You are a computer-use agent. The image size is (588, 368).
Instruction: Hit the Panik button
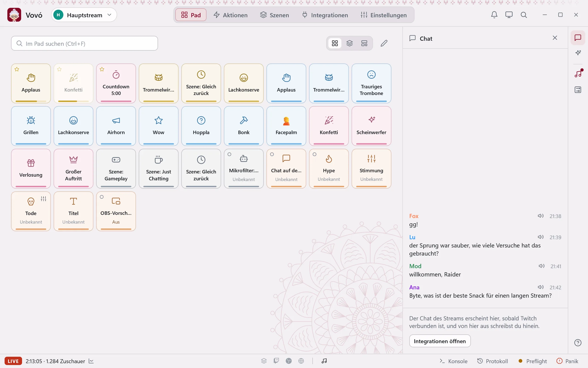tap(567, 361)
